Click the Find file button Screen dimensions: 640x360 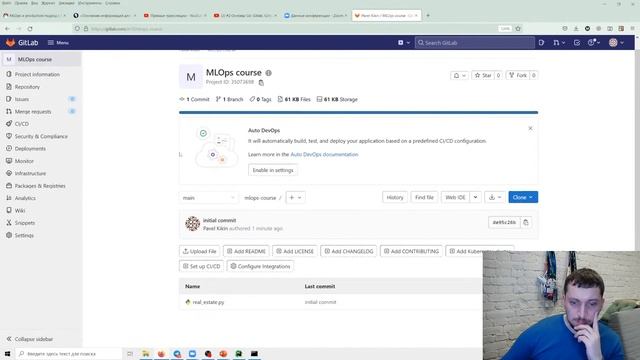pyautogui.click(x=424, y=197)
